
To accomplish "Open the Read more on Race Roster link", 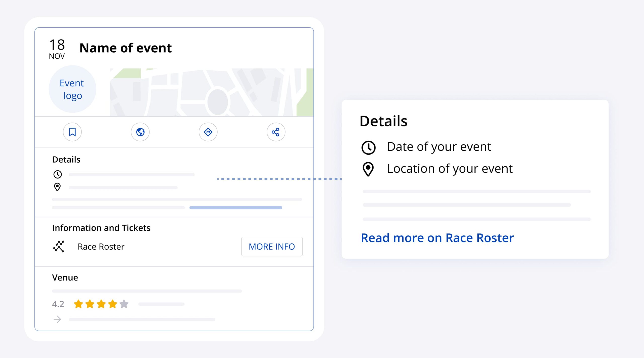I will coord(437,238).
